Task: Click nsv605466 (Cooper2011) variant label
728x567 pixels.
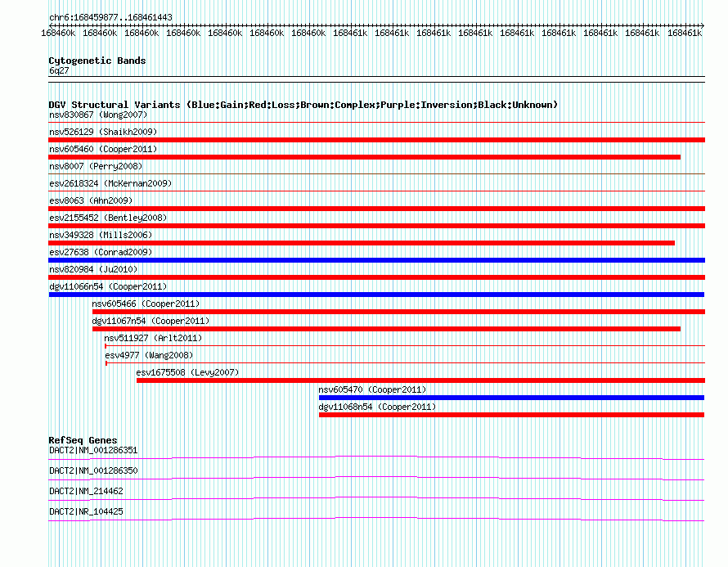Action: (x=146, y=304)
